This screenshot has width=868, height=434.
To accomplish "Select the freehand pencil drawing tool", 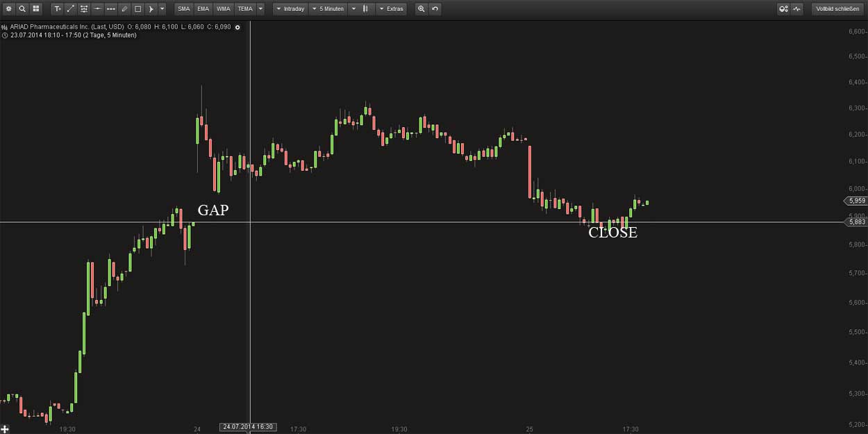I will pyautogui.click(x=125, y=8).
